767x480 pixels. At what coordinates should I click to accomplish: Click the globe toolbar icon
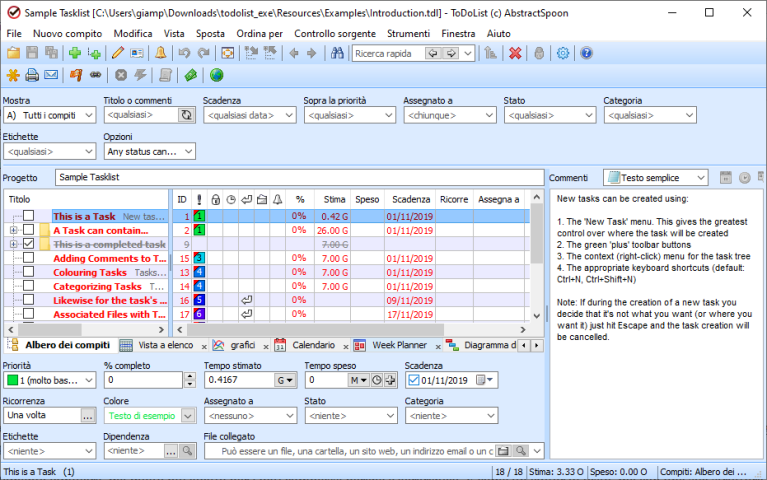pos(217,75)
